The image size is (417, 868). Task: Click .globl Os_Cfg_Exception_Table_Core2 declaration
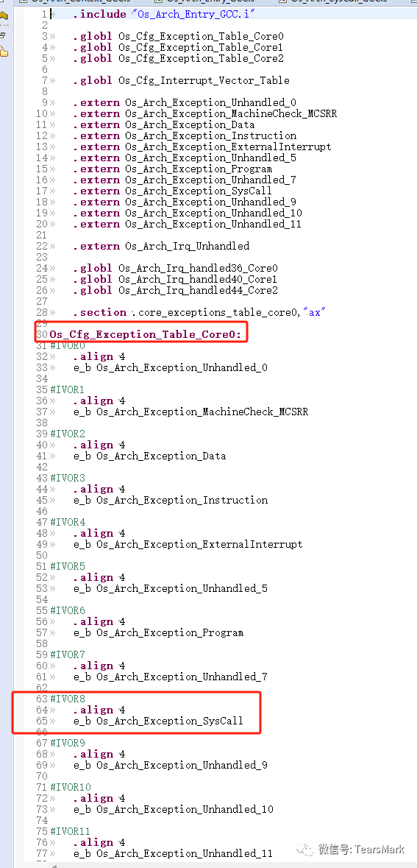pos(179,58)
